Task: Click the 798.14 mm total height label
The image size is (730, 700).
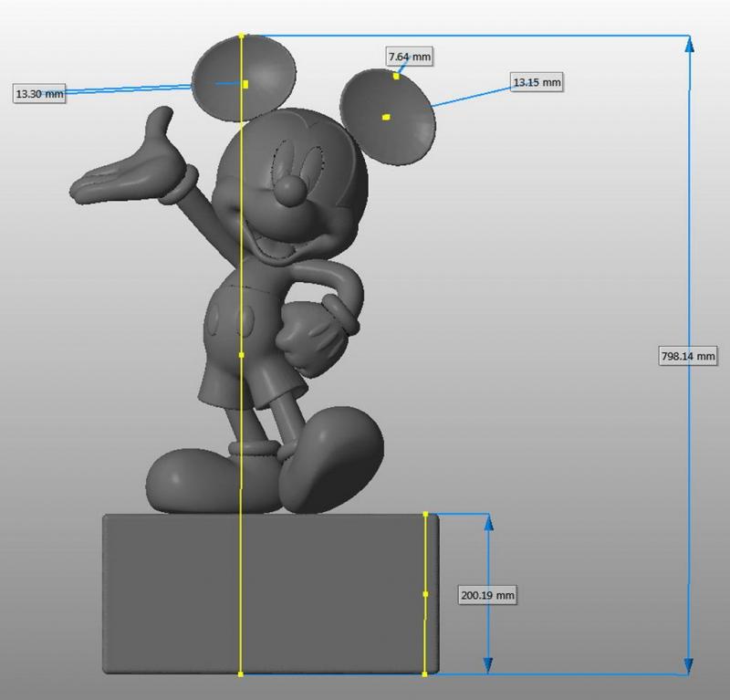Action: click(688, 356)
